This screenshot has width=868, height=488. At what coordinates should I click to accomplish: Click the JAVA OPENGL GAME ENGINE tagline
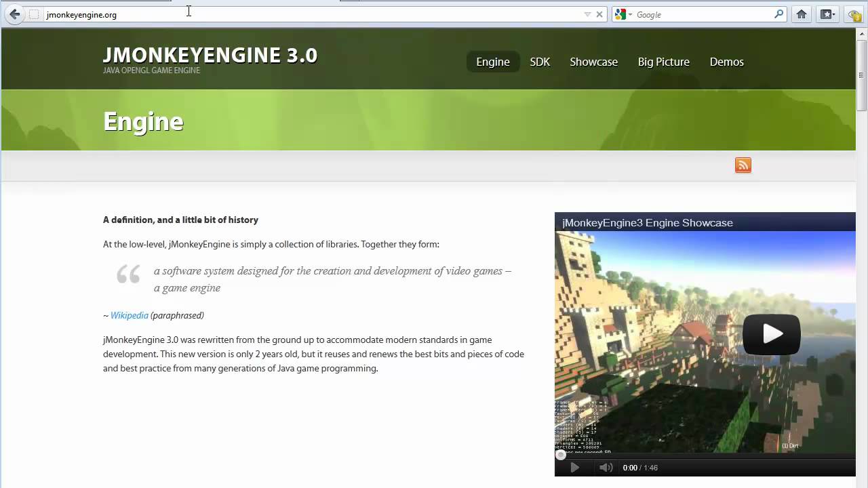pyautogui.click(x=151, y=70)
